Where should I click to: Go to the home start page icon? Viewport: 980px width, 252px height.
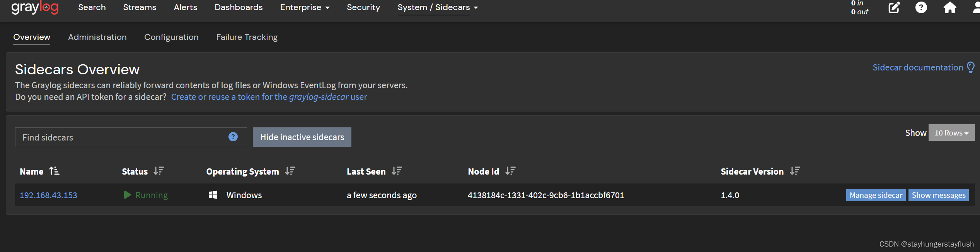coord(949,8)
